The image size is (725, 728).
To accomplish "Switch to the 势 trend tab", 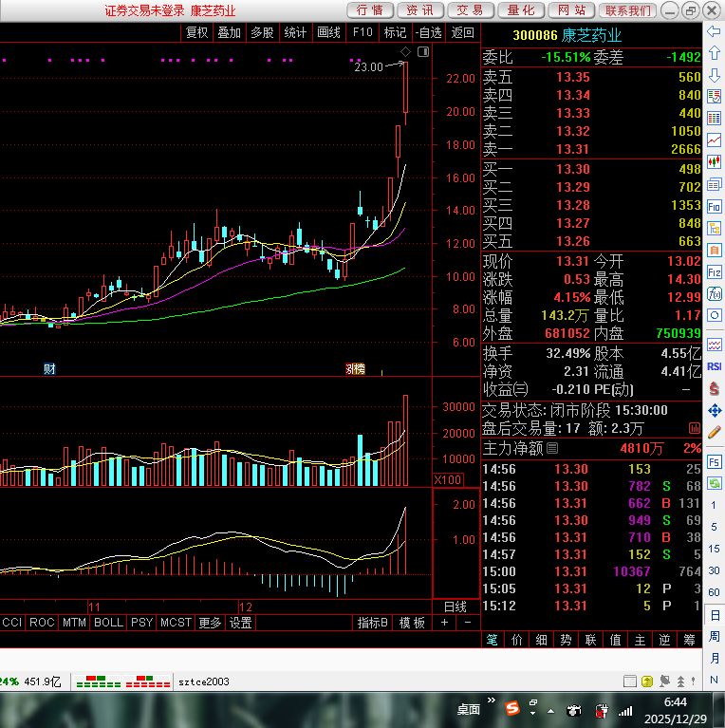I will point(566,640).
